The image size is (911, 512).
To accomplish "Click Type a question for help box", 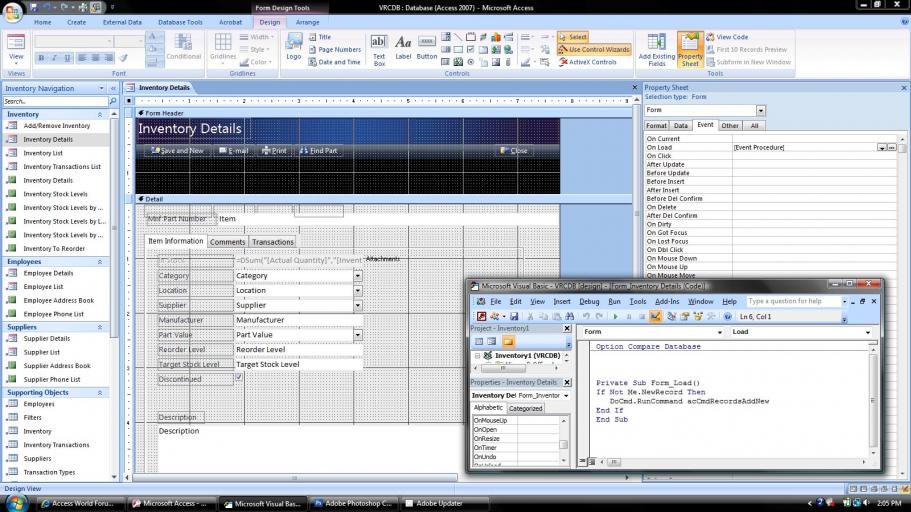I will tap(792, 301).
